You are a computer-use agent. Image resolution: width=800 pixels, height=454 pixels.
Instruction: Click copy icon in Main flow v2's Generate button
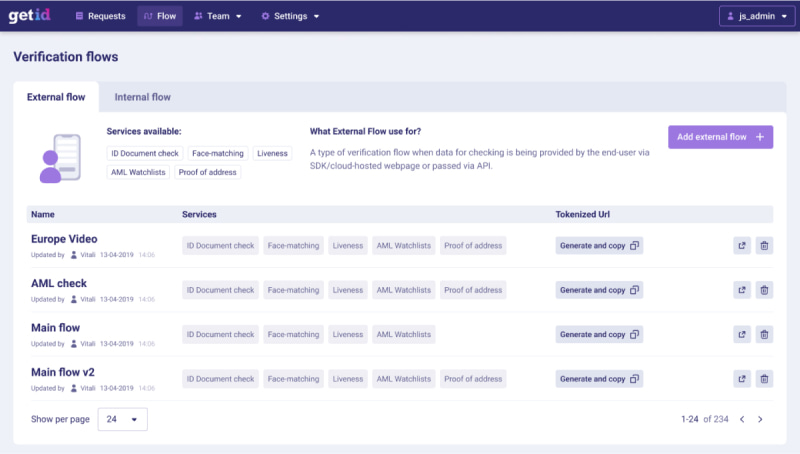(x=634, y=379)
